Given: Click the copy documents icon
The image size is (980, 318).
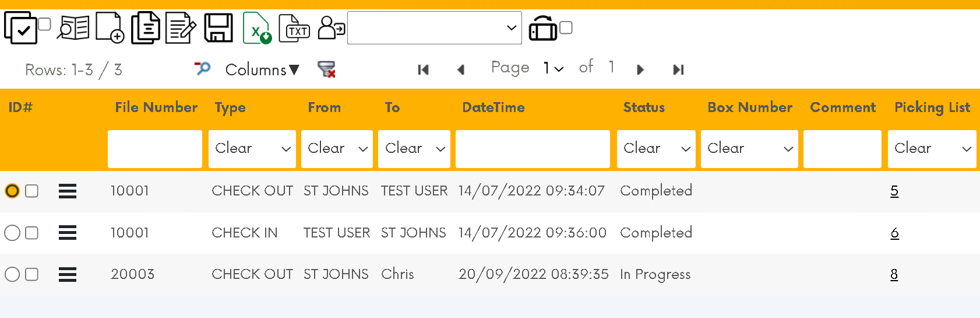Looking at the screenshot, I should (145, 28).
